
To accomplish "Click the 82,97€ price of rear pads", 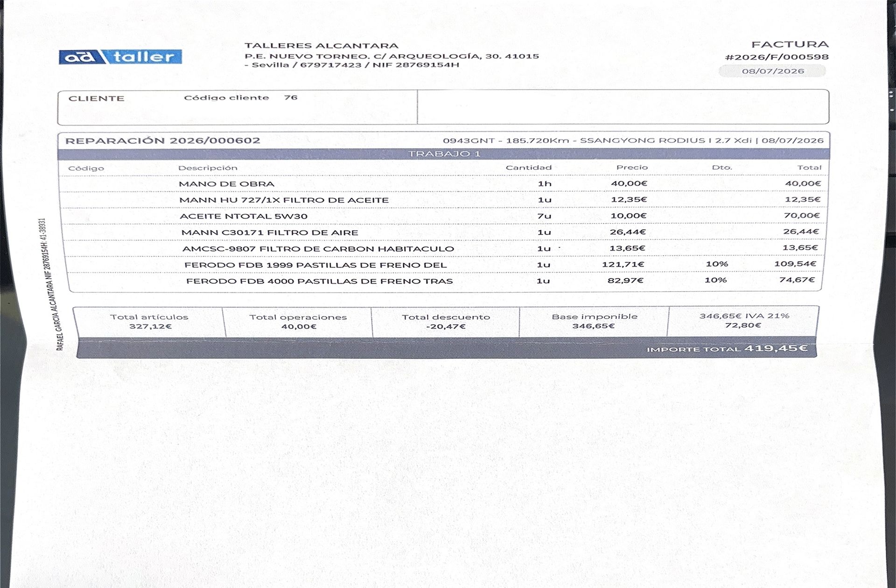I will click(625, 280).
